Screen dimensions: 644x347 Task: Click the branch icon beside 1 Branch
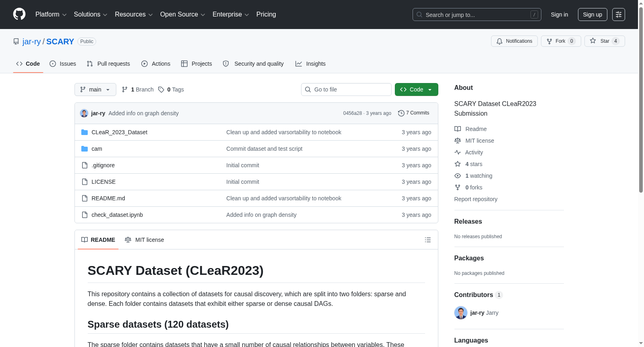125,89
